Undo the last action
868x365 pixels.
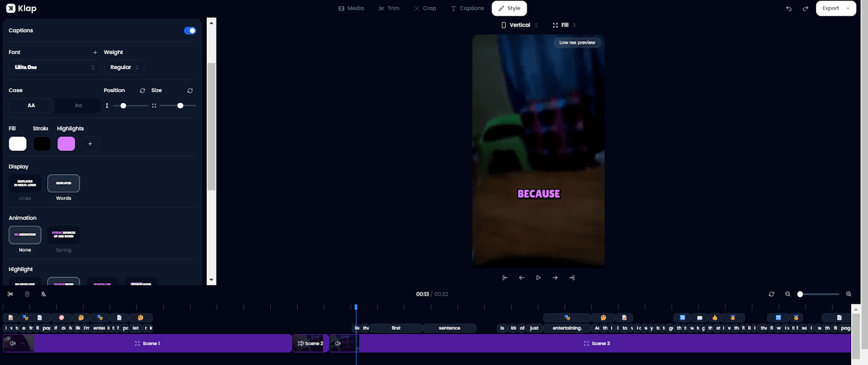(x=789, y=9)
